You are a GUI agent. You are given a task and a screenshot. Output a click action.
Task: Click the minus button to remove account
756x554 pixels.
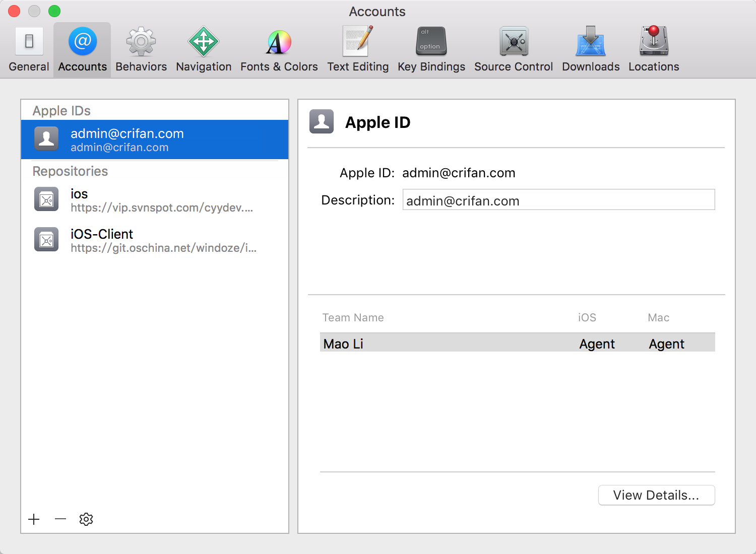coord(60,519)
